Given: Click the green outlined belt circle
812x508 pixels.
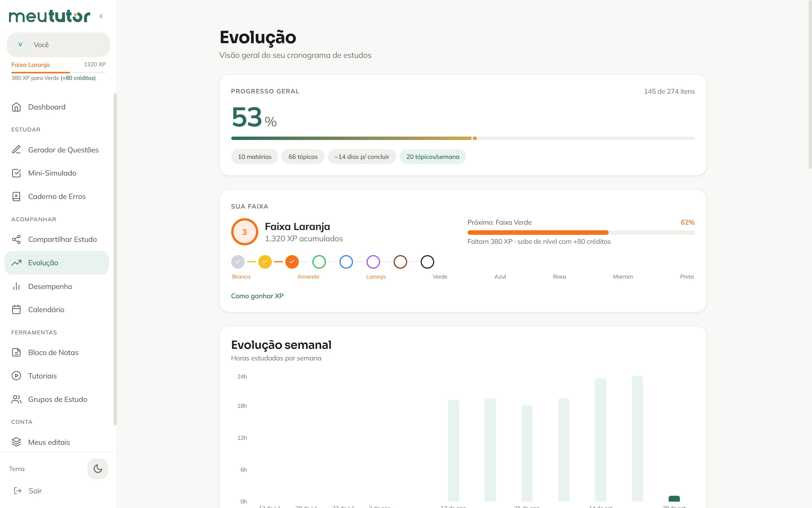Looking at the screenshot, I should point(319,262).
